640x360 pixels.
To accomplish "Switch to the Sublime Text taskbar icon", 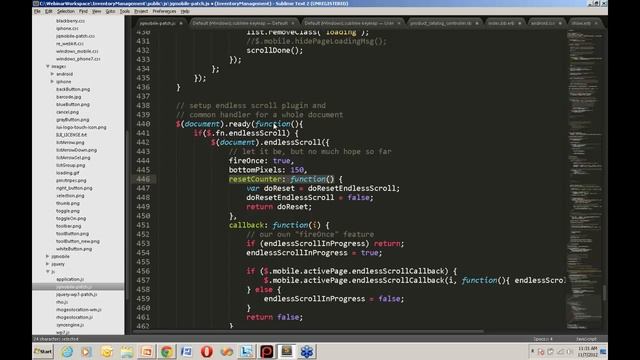I will [287, 351].
